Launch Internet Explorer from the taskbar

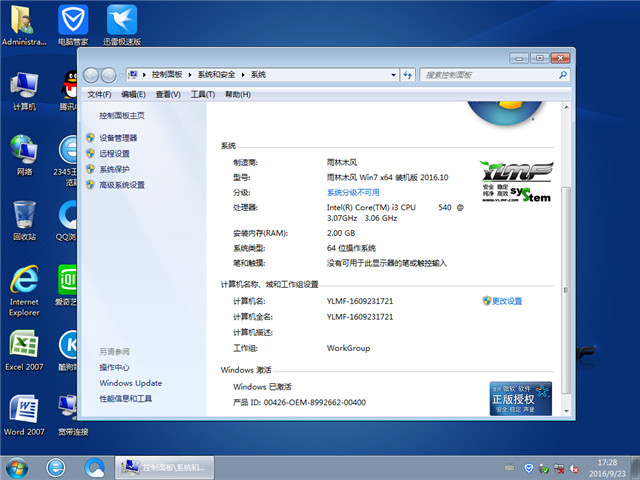(56, 468)
